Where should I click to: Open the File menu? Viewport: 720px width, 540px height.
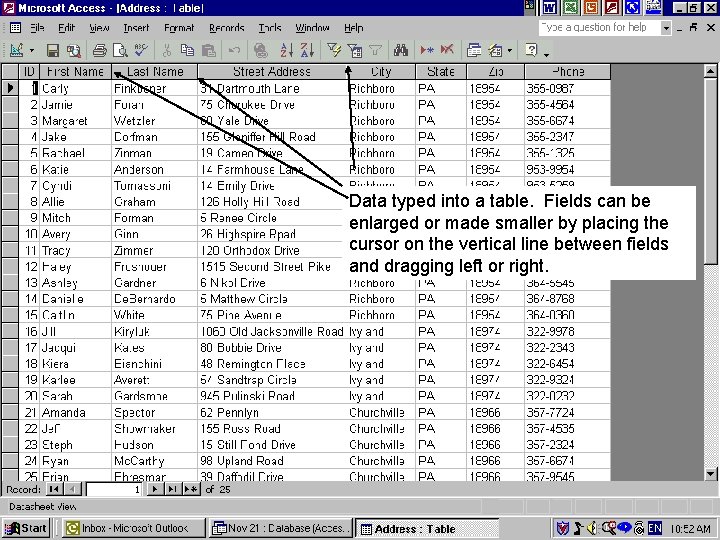37,28
